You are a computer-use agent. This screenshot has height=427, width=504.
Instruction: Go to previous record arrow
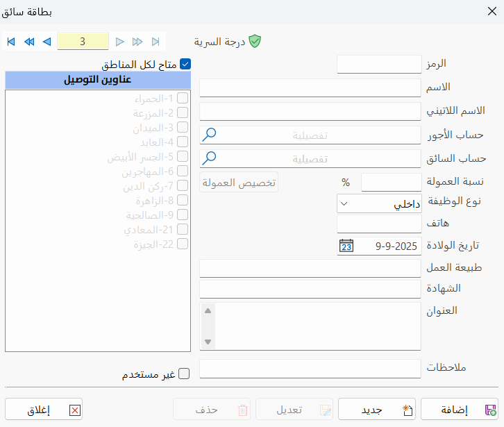tap(47, 42)
